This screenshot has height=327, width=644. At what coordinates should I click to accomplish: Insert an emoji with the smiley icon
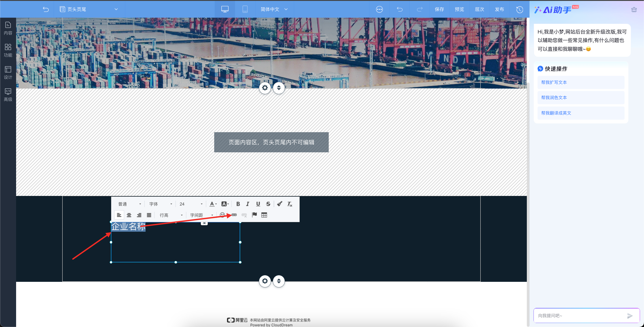pyautogui.click(x=222, y=215)
